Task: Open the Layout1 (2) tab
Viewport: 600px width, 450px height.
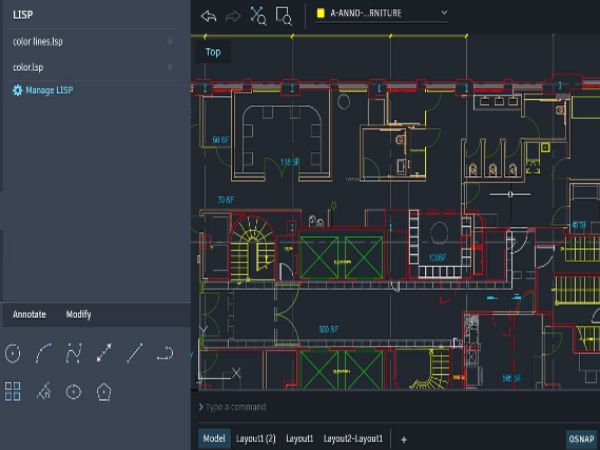Action: tap(256, 439)
